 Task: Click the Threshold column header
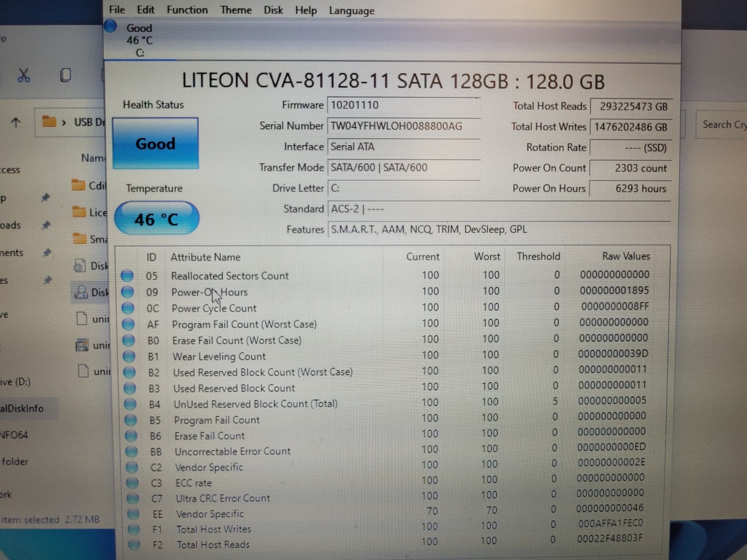[538, 256]
